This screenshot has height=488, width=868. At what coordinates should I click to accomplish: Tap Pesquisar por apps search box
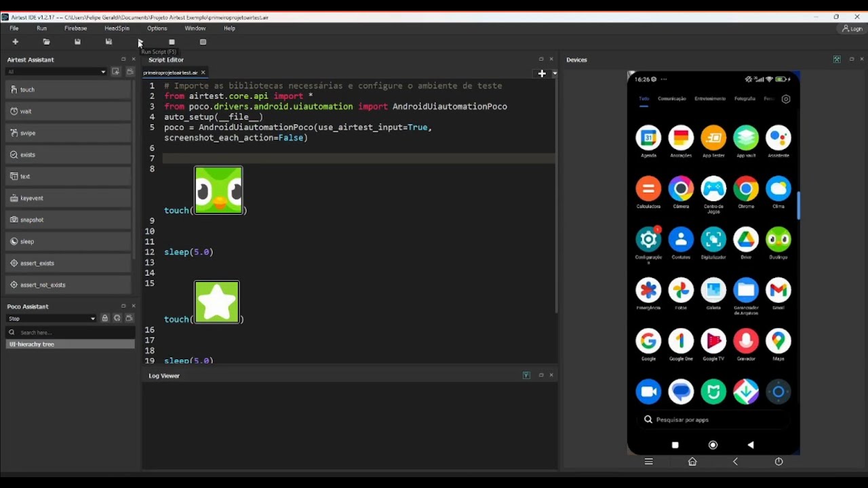coord(713,420)
